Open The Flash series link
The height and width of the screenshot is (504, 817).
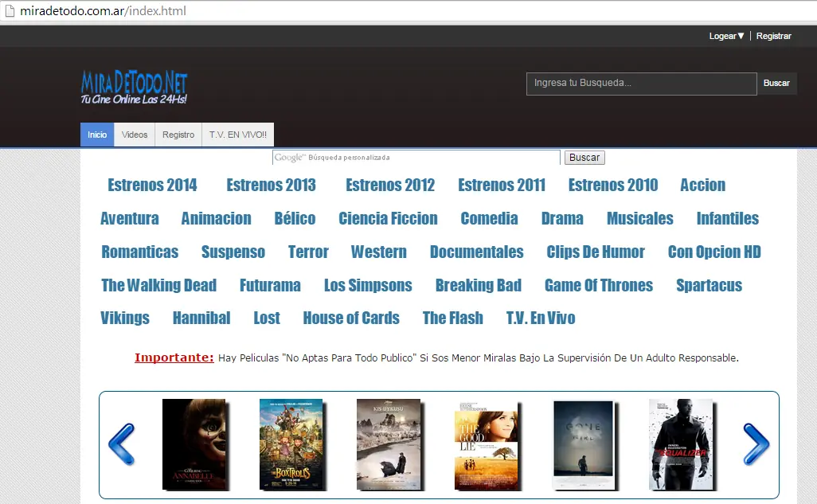pyautogui.click(x=453, y=318)
